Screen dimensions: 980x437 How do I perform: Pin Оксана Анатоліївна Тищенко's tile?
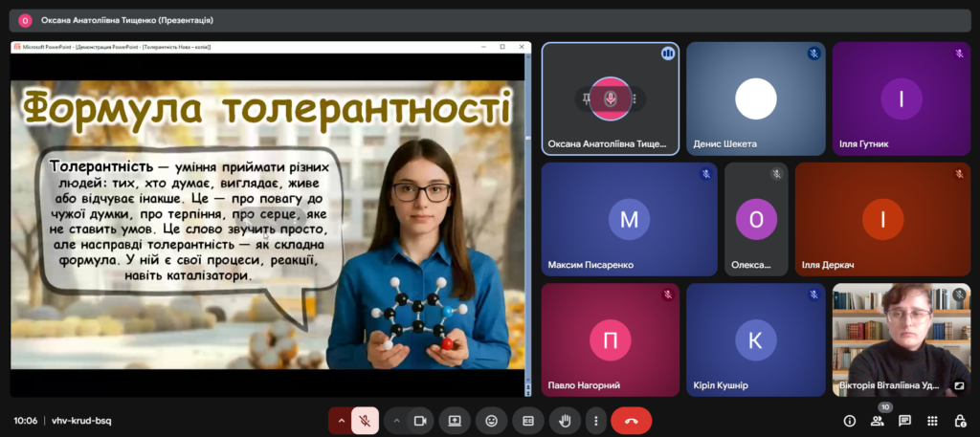click(586, 98)
